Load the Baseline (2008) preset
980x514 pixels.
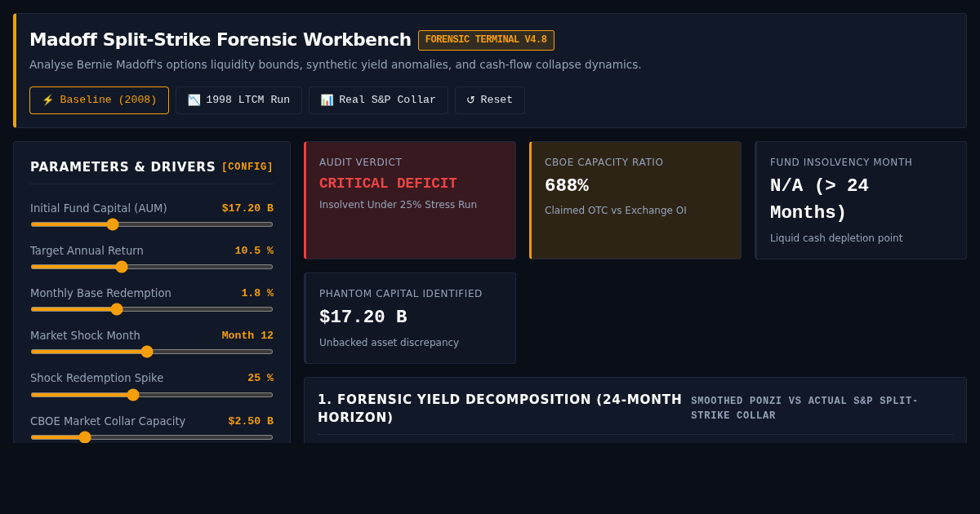(x=99, y=100)
